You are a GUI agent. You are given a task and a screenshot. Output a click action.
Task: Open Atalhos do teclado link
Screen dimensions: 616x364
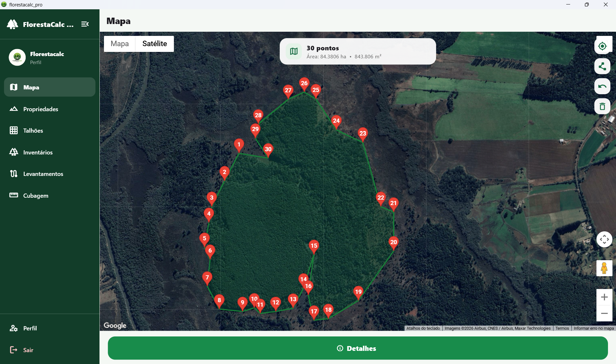click(x=423, y=328)
